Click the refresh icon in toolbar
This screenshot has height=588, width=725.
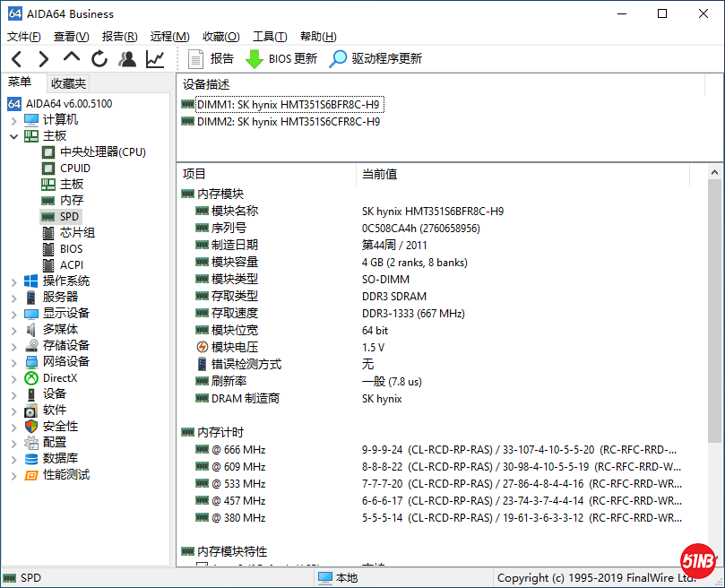tap(99, 59)
